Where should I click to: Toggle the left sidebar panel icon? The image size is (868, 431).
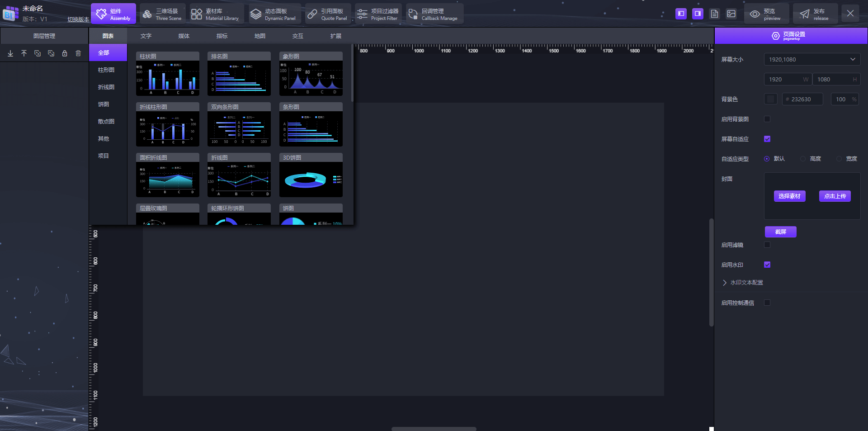point(681,14)
